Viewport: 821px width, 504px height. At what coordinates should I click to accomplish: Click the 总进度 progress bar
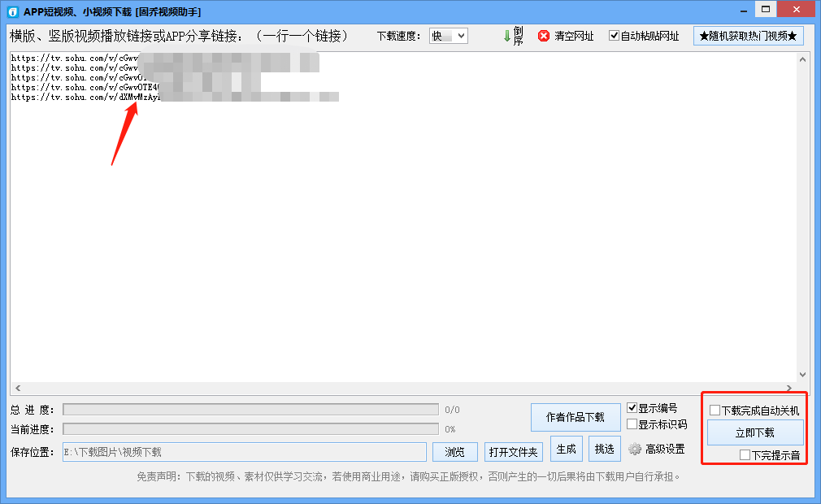[251, 409]
